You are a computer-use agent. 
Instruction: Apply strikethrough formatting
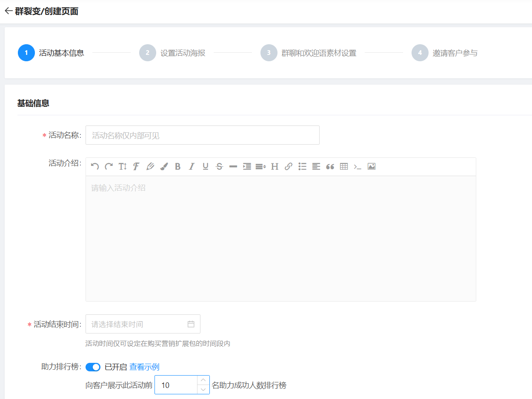pyautogui.click(x=219, y=167)
